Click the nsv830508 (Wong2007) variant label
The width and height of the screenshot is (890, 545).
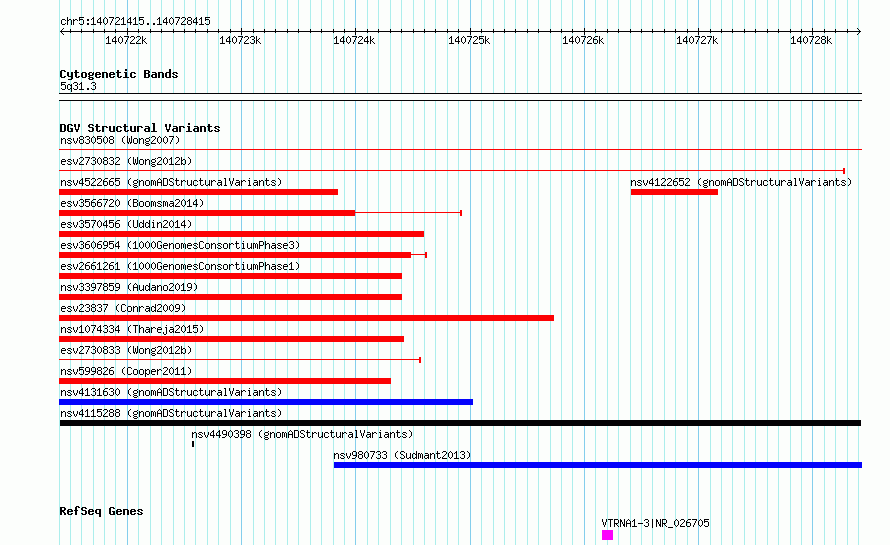[x=120, y=140]
